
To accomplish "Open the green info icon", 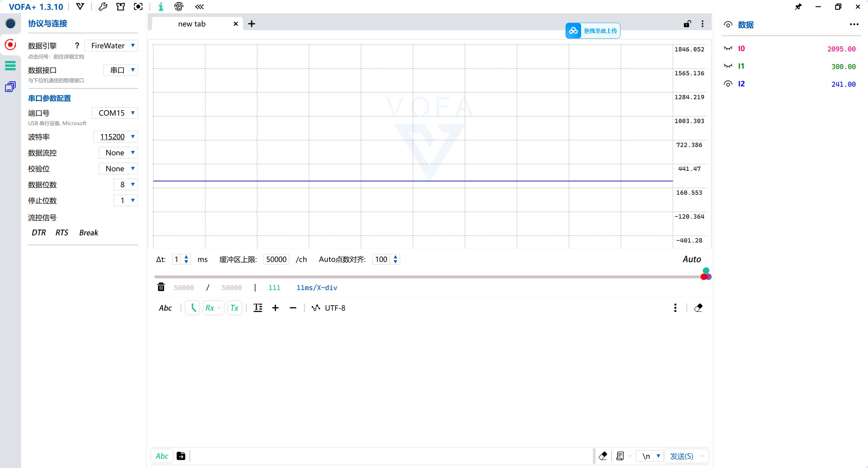I will (x=161, y=7).
